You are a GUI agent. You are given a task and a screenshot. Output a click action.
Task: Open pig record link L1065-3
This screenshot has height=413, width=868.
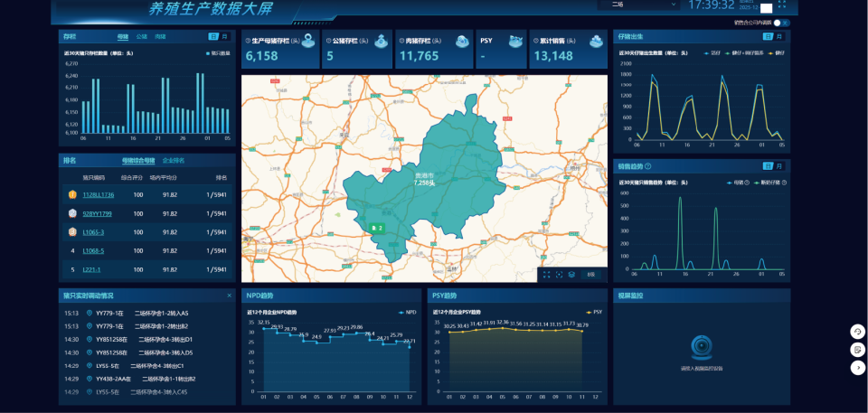point(93,232)
